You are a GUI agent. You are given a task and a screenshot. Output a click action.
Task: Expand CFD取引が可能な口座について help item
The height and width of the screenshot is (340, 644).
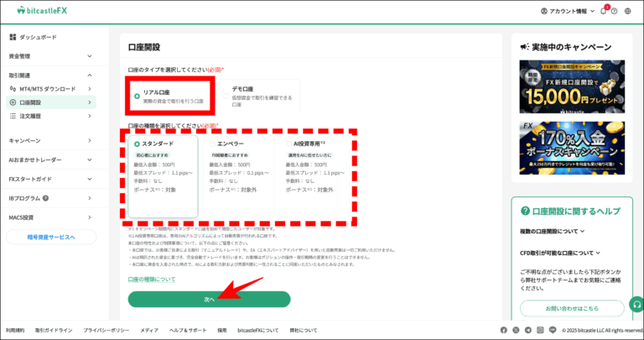tap(560, 253)
